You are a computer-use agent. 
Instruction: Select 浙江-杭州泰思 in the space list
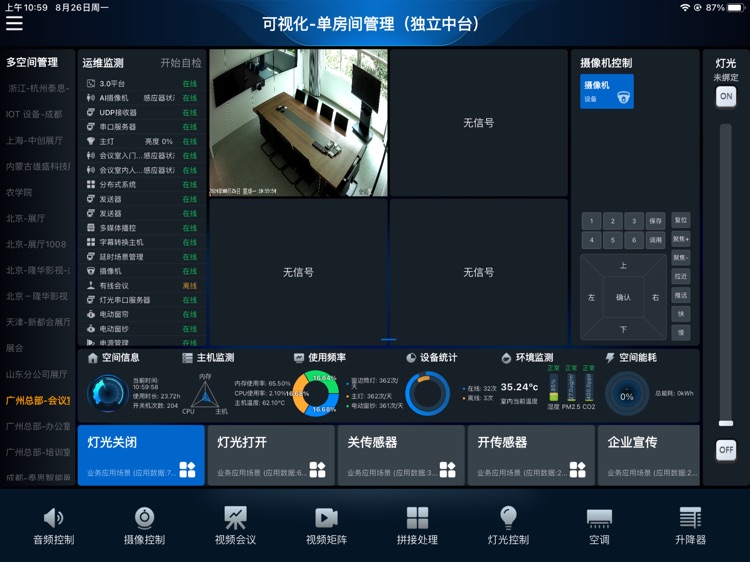coord(39,88)
